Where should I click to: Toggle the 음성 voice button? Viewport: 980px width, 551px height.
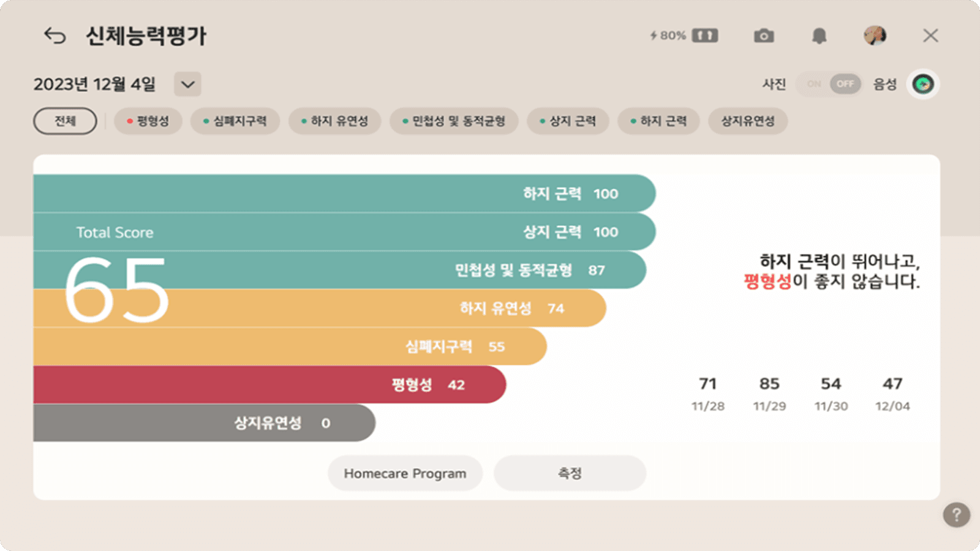tap(922, 84)
